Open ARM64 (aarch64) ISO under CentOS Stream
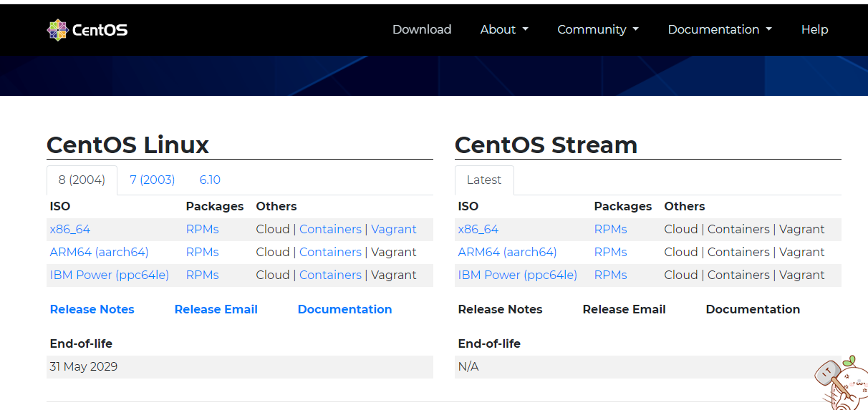 [x=507, y=252]
